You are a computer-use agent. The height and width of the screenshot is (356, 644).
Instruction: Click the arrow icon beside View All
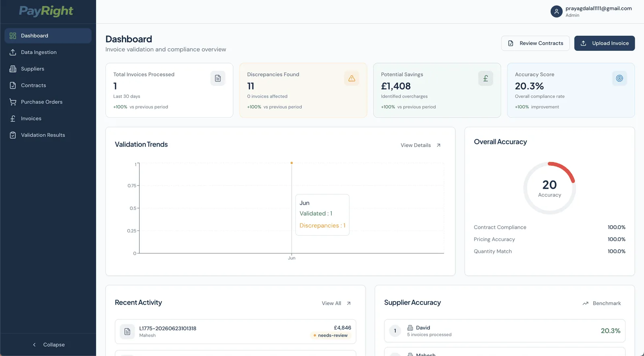(349, 303)
